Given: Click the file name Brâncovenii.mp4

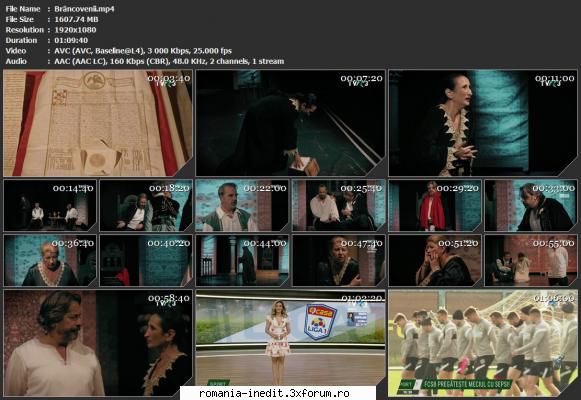Looking at the screenshot, I should click(x=84, y=9).
